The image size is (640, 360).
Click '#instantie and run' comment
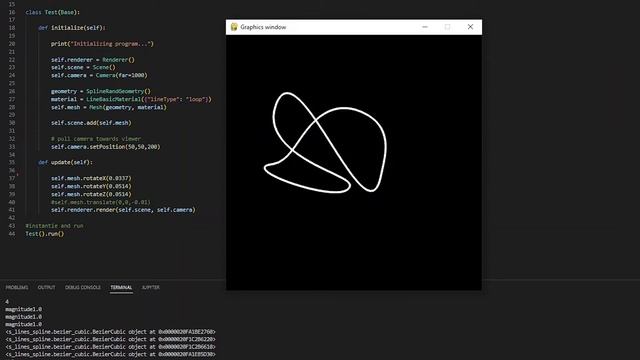[x=54, y=226]
